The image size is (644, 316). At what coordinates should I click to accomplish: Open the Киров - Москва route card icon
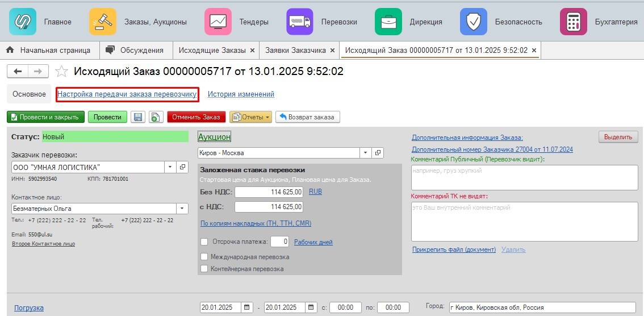[378, 153]
